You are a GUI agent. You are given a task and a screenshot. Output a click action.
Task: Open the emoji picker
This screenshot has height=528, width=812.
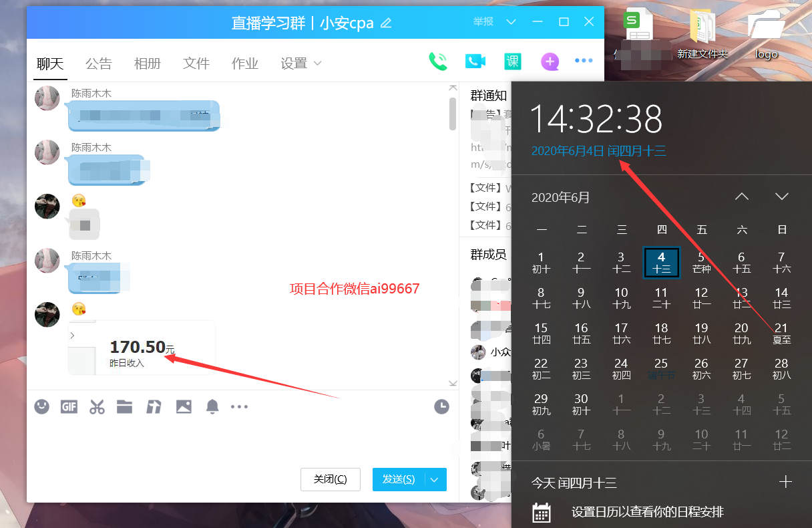42,406
